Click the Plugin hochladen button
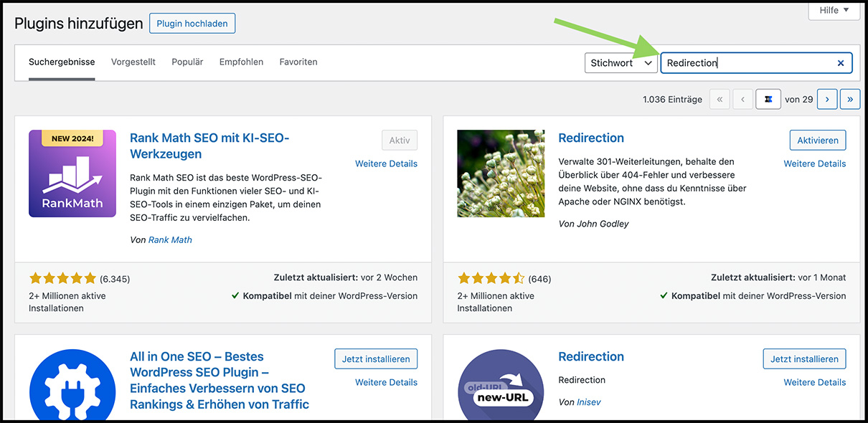The height and width of the screenshot is (423, 868). coord(192,24)
